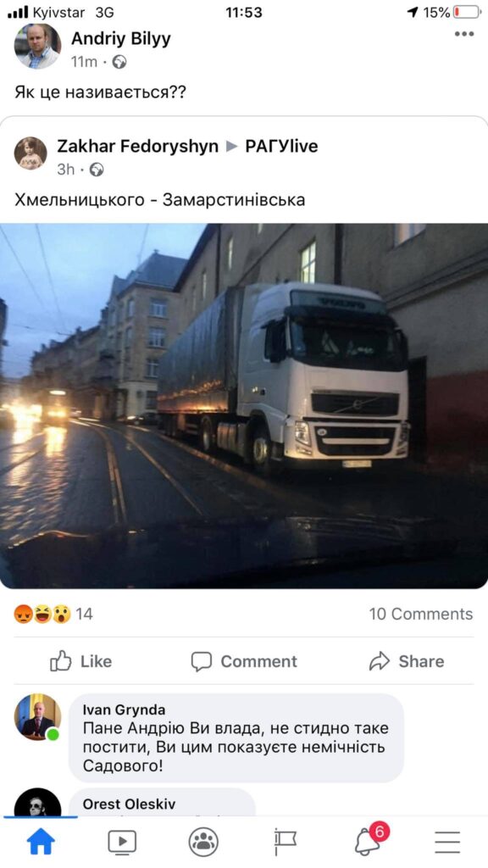The height and width of the screenshot is (868, 488).
Task: Tap the Comment button
Action: click(x=244, y=661)
